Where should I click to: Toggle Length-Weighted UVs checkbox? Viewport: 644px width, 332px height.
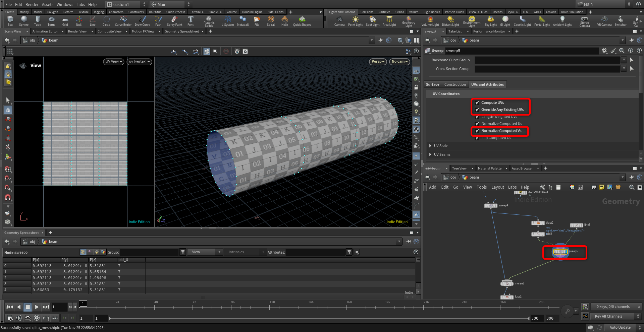477,117
